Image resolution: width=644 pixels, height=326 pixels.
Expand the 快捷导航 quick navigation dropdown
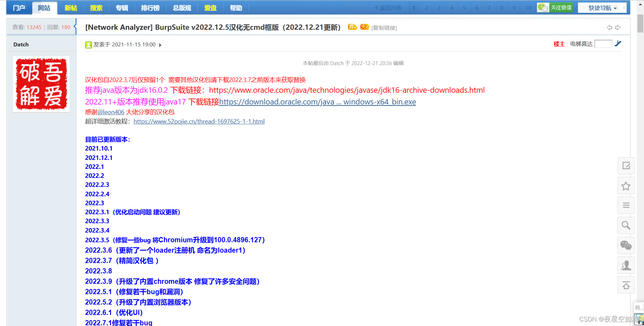click(602, 8)
